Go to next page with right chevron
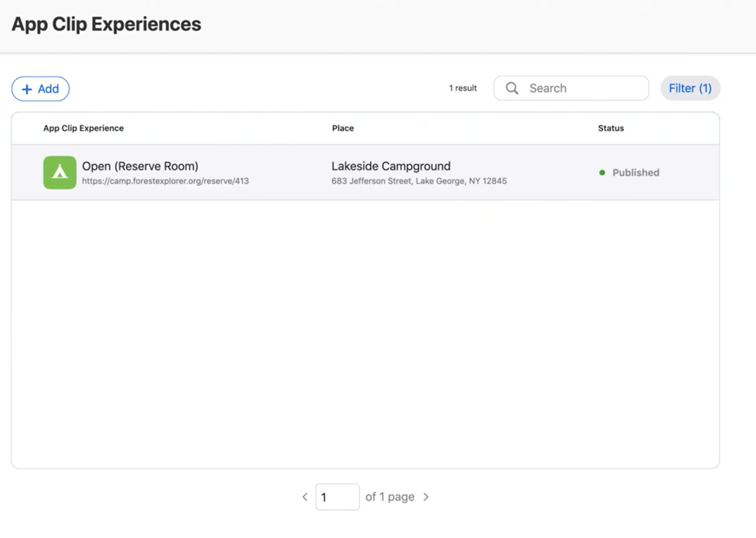 click(426, 497)
